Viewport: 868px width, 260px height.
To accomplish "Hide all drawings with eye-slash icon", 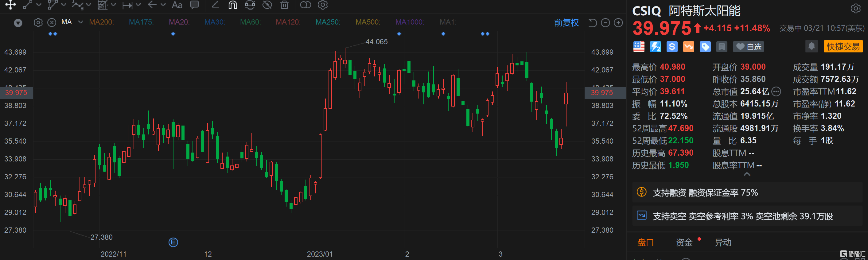I will point(267,5).
